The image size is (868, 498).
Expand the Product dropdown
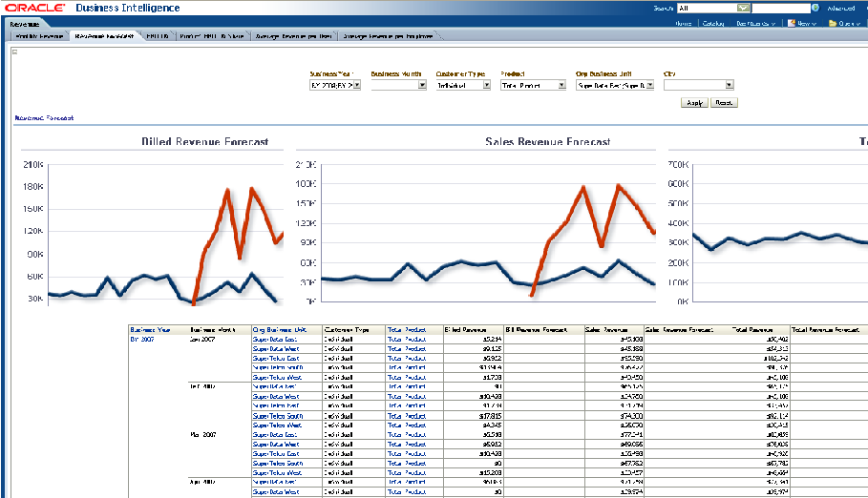561,85
